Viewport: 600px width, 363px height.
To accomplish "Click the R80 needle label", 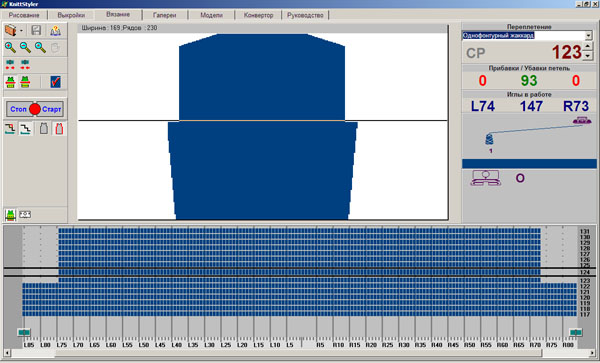I will coord(568,345).
